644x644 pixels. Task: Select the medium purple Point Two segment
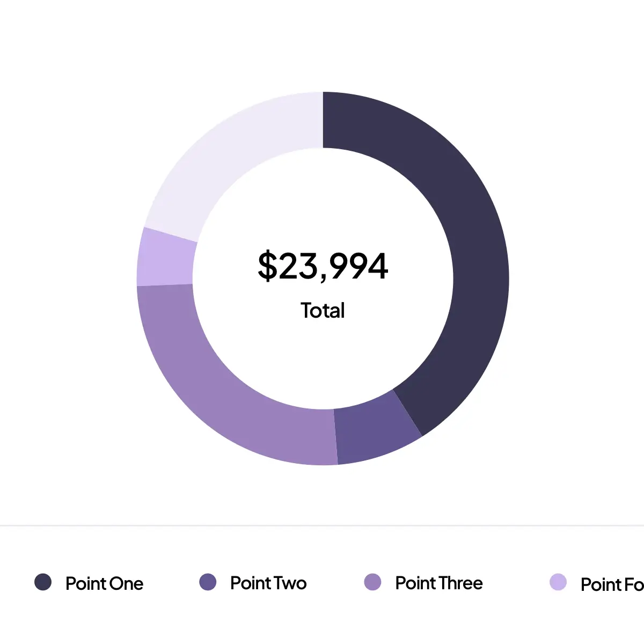[x=376, y=432]
